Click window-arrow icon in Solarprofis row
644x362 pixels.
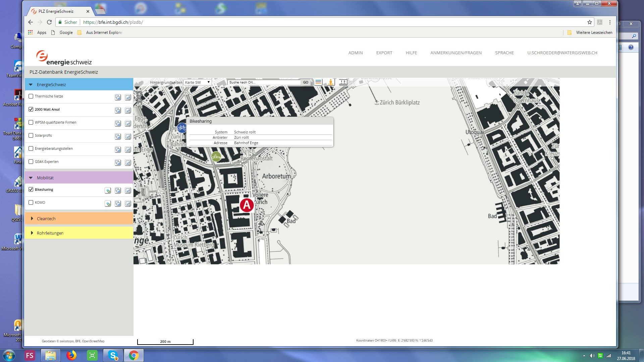coord(128,136)
